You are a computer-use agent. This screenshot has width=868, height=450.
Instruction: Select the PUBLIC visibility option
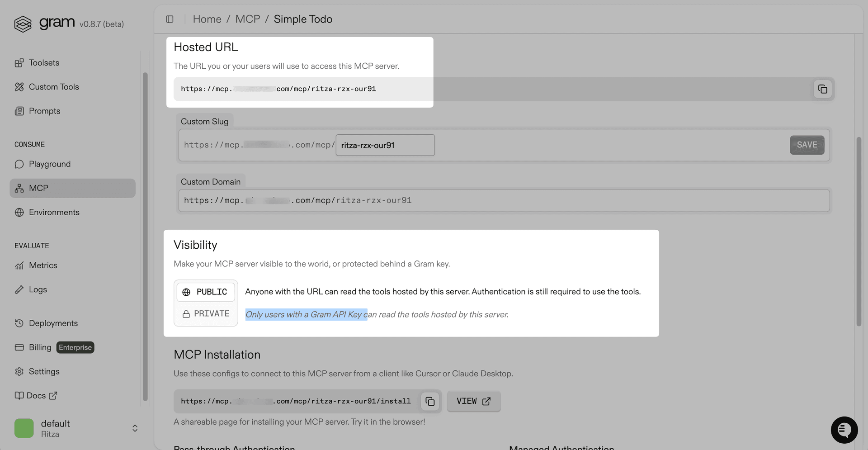[206, 292]
